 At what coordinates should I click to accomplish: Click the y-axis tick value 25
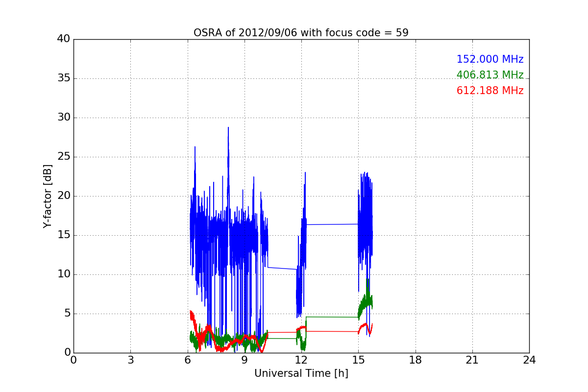click(x=64, y=157)
